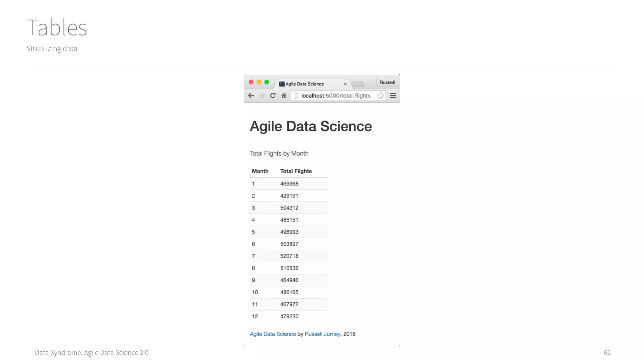Click the browser forward arrow
Viewport: 644px width, 362px height.
tap(262, 96)
